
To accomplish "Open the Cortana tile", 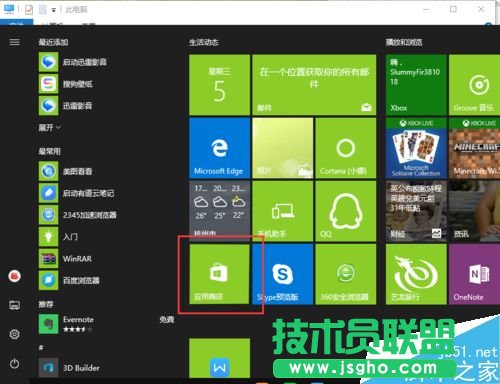I will point(346,148).
